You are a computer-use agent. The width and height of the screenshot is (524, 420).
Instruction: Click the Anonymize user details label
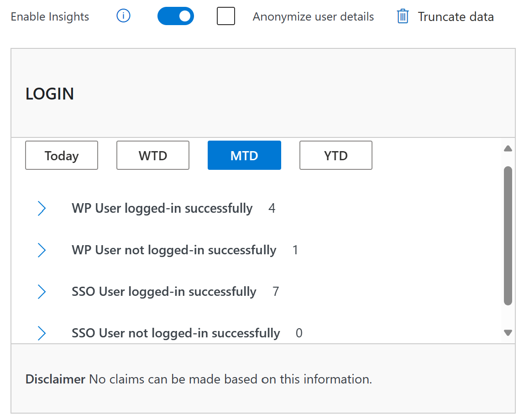[x=313, y=17]
